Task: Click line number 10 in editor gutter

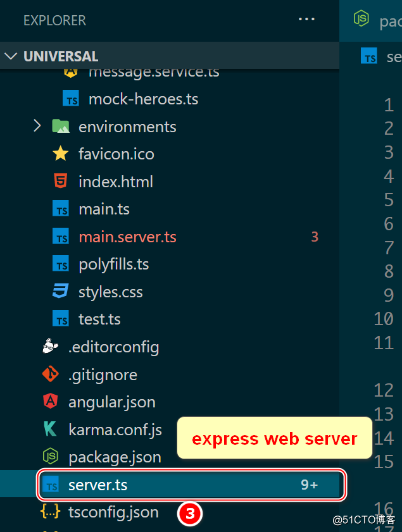Action: tap(384, 319)
